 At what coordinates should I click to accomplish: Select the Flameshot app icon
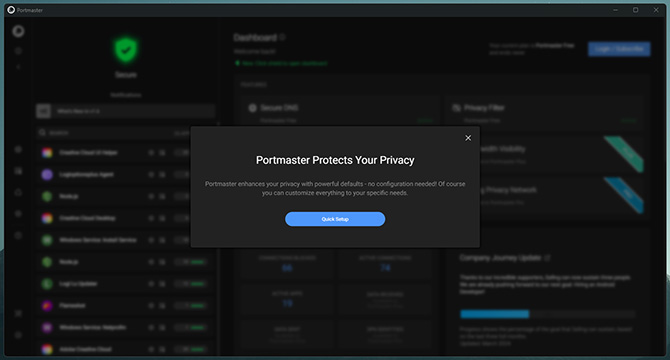[47, 305]
